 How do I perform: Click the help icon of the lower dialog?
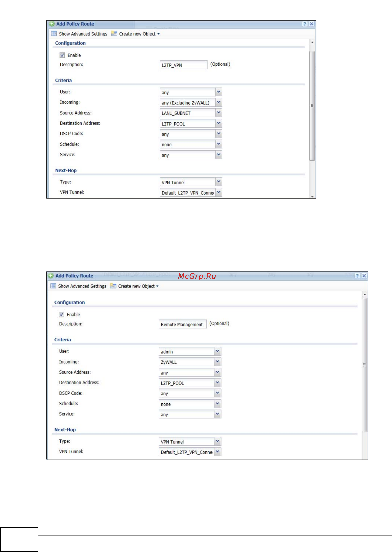(x=357, y=276)
